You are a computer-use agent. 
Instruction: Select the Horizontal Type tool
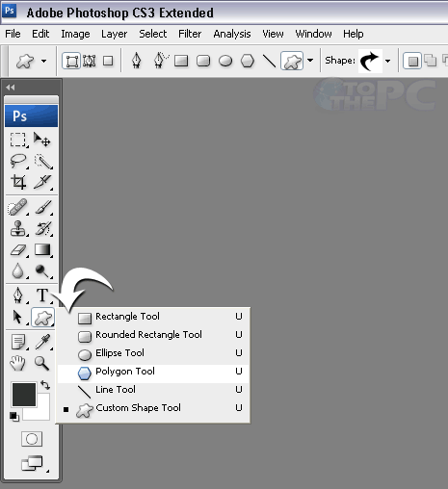coord(42,295)
